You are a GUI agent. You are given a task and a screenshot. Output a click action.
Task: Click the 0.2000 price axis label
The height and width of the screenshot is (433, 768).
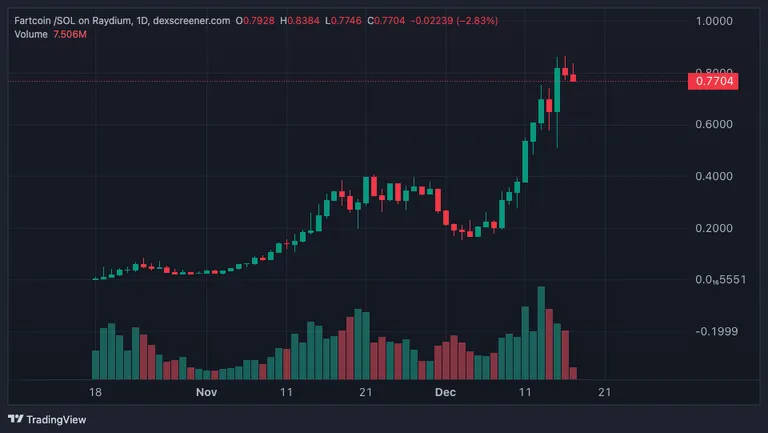click(714, 228)
